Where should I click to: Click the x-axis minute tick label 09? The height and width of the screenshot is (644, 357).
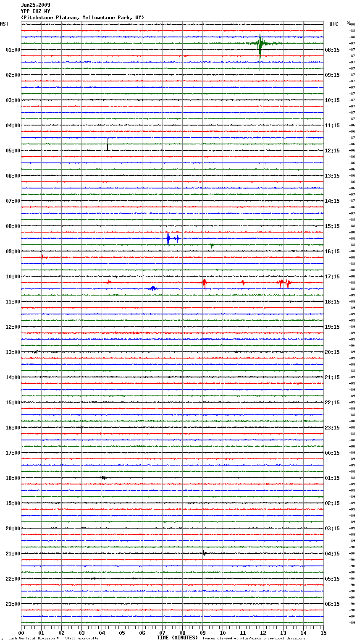(202, 633)
